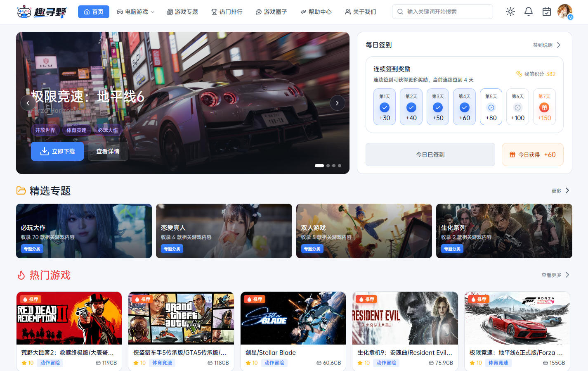Open Red Dead Redemption II game cover
Image resolution: width=588 pixels, height=371 pixels.
point(69,318)
